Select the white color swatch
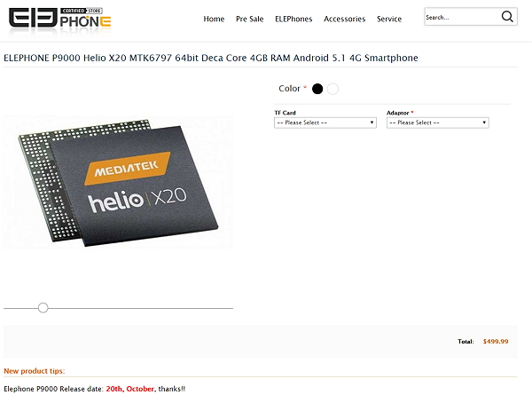Viewport: 532px width, 395px height. [332, 89]
